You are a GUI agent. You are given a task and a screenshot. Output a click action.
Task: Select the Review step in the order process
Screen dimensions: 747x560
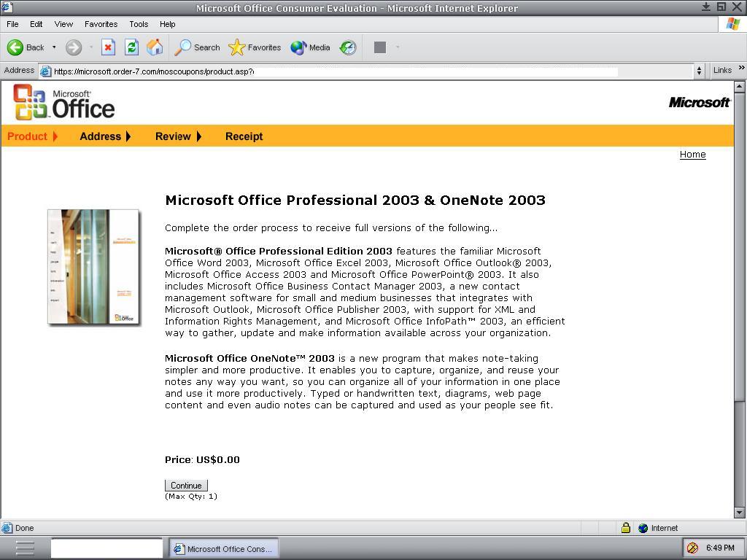point(173,136)
